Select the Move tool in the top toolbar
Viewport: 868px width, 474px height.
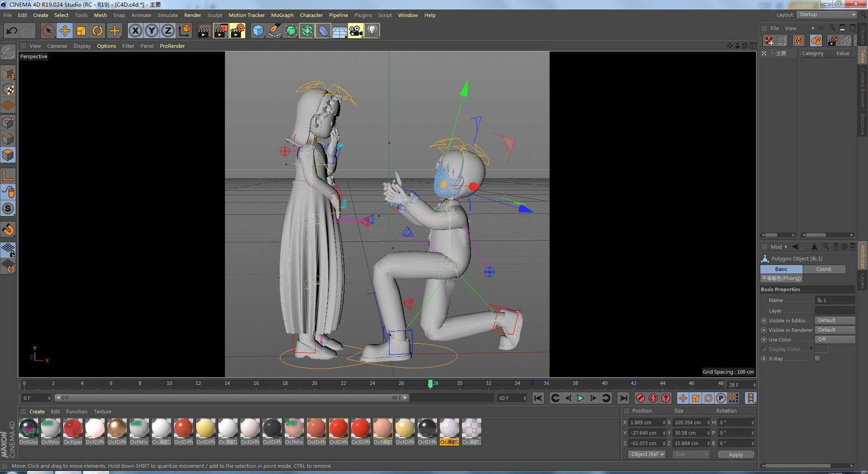[x=65, y=31]
